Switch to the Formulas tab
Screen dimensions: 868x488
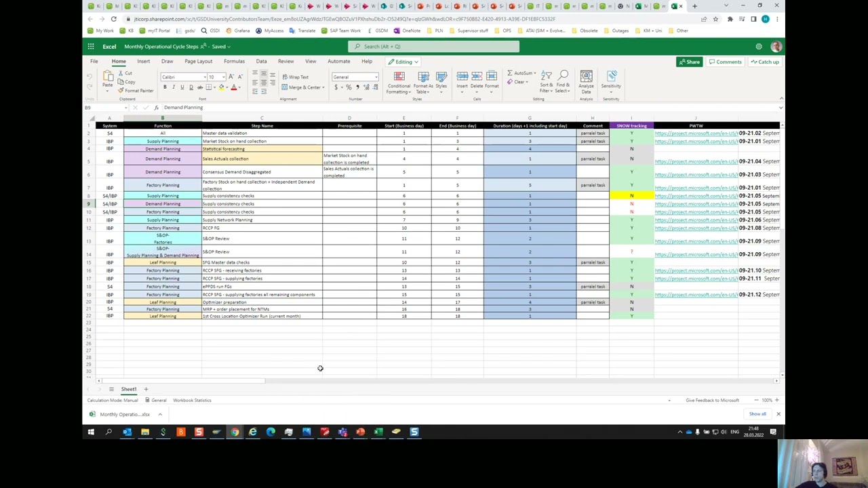pos(234,62)
